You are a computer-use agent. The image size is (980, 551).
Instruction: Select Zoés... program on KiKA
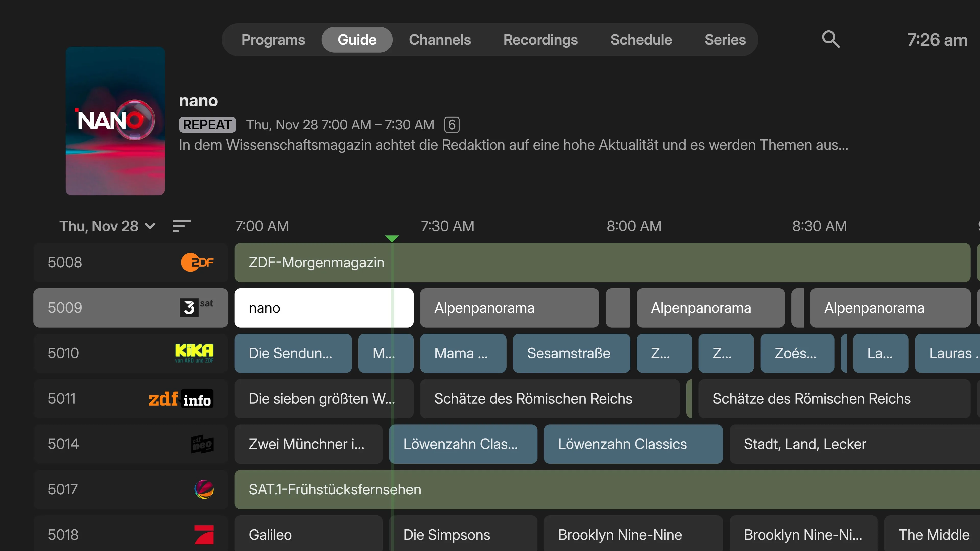point(797,353)
